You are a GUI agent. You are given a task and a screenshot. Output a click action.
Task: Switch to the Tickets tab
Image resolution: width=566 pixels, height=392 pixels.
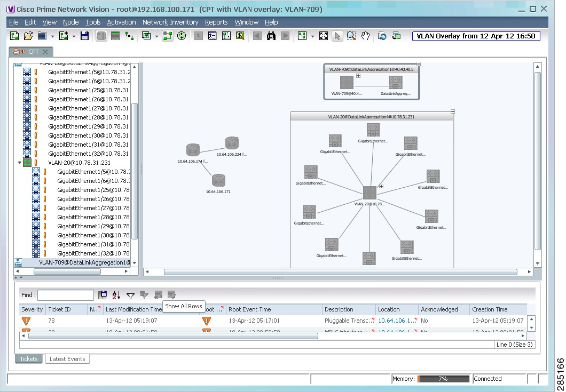pyautogui.click(x=28, y=359)
